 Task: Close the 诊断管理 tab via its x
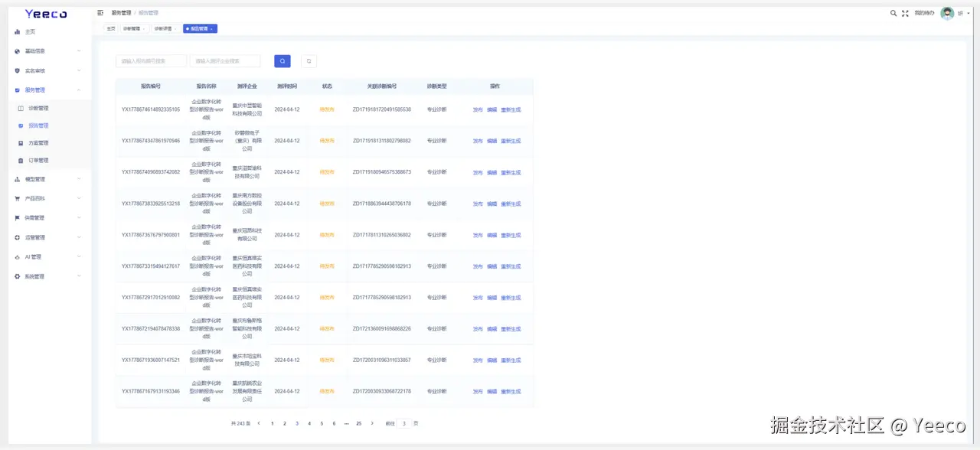pyautogui.click(x=145, y=28)
